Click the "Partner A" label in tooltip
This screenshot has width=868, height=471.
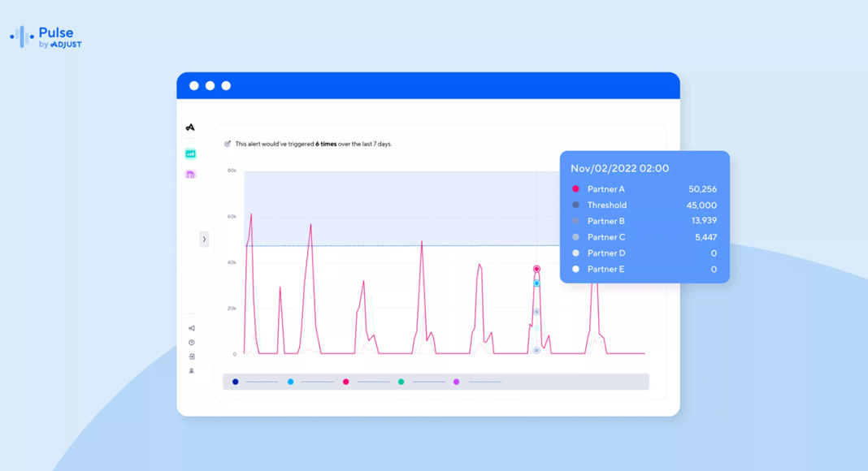click(606, 189)
